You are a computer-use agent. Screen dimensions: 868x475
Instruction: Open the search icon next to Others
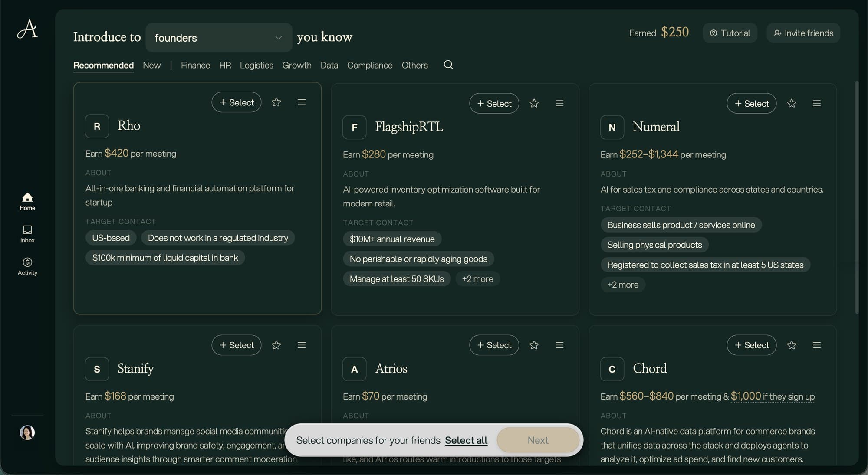pos(448,65)
